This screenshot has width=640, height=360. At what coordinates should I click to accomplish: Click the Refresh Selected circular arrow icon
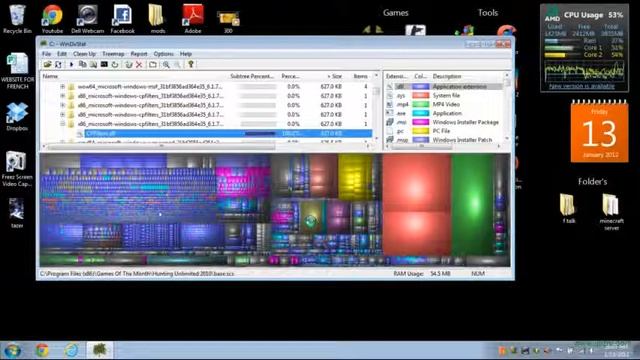click(115, 64)
